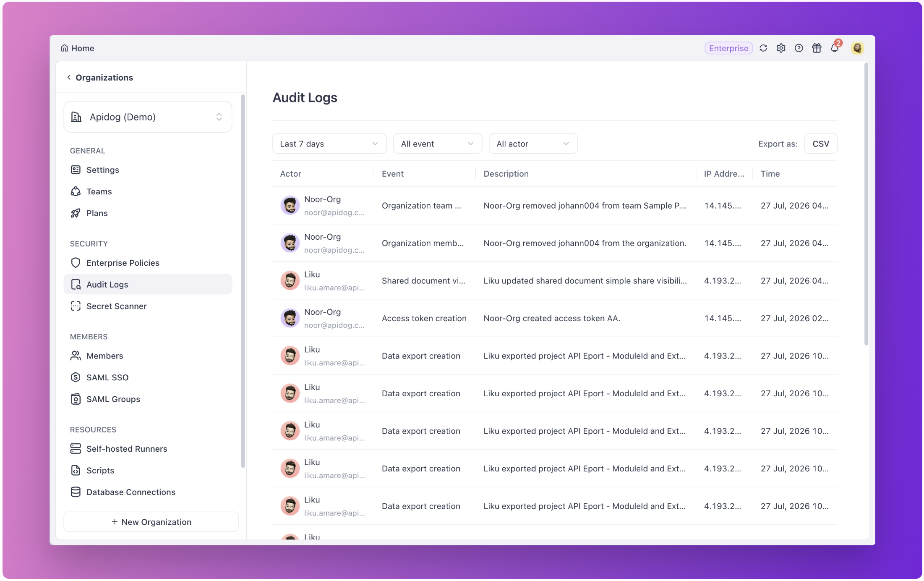Click 'Noor-Org created access token AA.' description

coord(552,318)
